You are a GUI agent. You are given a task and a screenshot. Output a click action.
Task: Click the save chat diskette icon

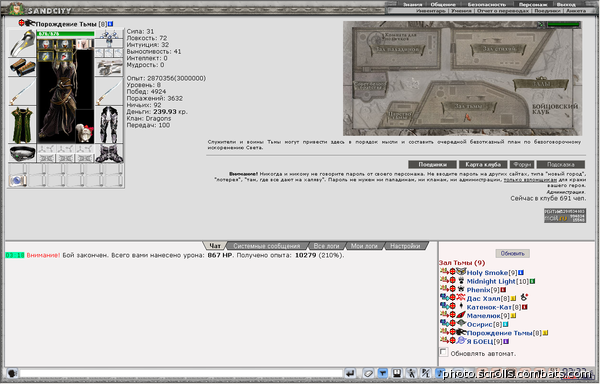(x=397, y=373)
